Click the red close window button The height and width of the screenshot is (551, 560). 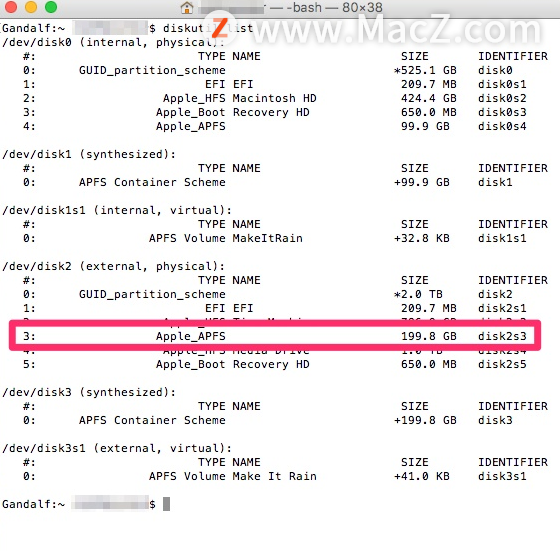point(11,6)
